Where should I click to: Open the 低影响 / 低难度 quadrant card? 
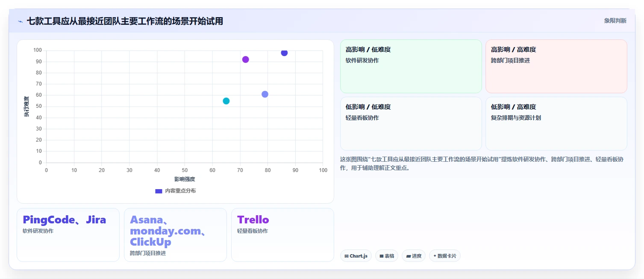pos(411,124)
